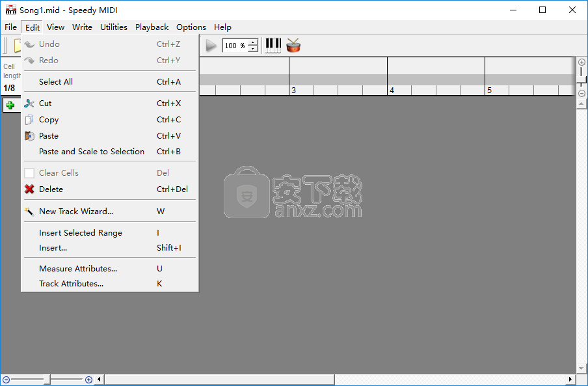Click the green plus add-track button
This screenshot has width=588, height=386.
coord(10,105)
